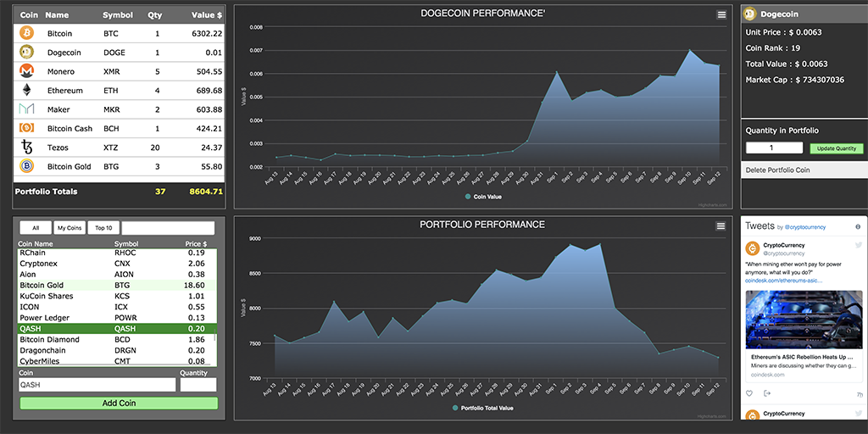Like the tweet with heart icon

(x=749, y=393)
